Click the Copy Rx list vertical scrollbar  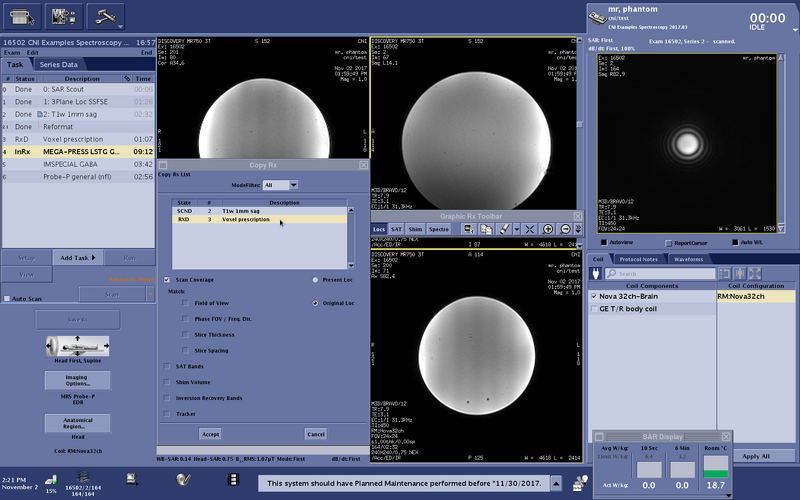[351, 238]
